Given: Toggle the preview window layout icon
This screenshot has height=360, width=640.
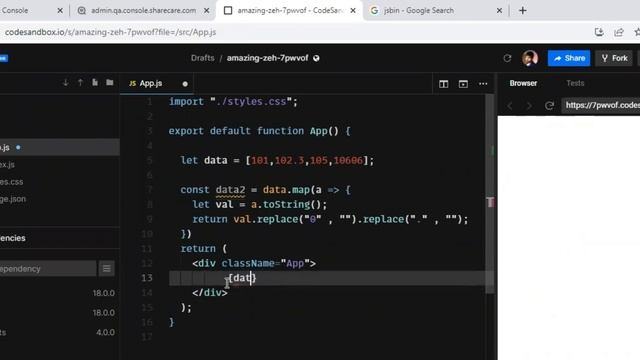Looking at the screenshot, I should tap(463, 84).
